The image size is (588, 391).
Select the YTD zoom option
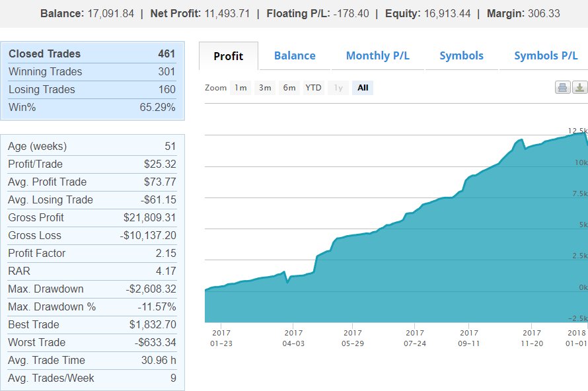tap(312, 87)
